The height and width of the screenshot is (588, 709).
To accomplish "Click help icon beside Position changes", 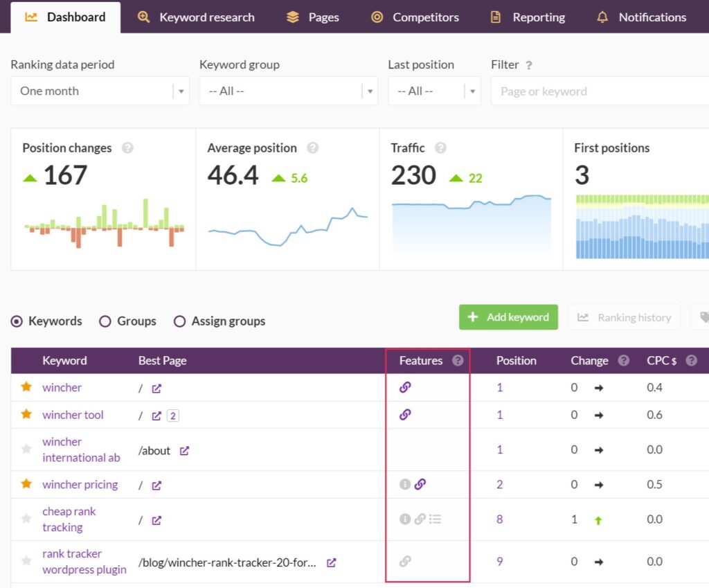I will (x=127, y=148).
